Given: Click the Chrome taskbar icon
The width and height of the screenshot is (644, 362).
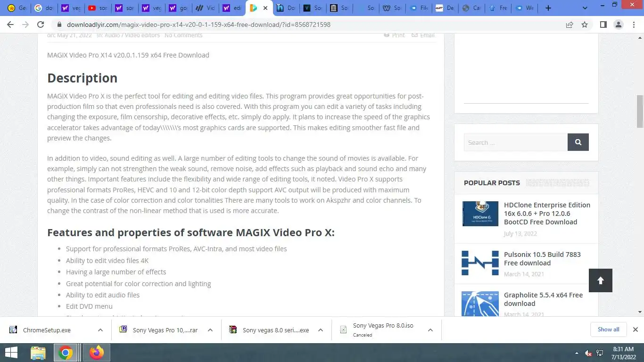Looking at the screenshot, I should (x=66, y=353).
